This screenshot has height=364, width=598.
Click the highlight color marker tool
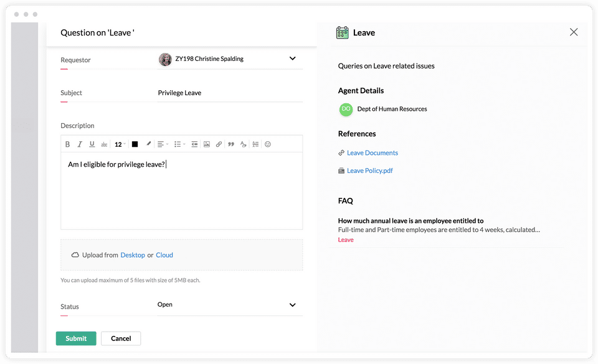[148, 144]
